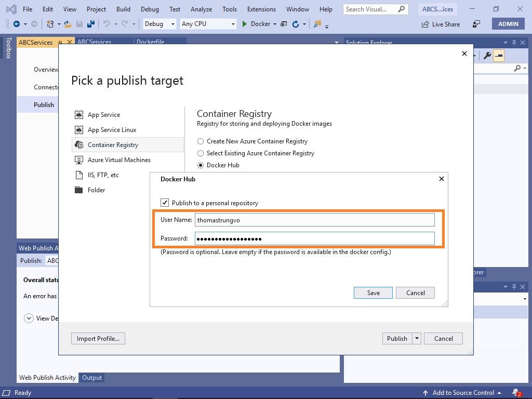The width and height of the screenshot is (532, 399).
Task: Select the App Service target icon
Action: pos(79,115)
